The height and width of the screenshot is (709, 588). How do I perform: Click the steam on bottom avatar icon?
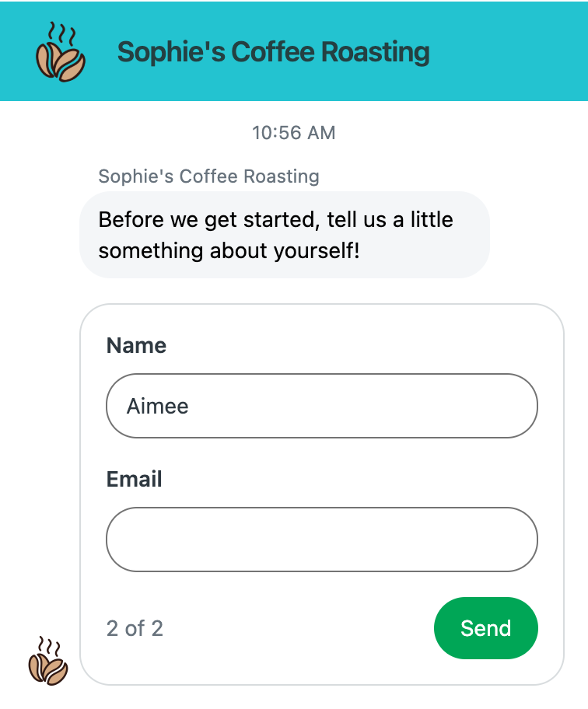coord(48,646)
